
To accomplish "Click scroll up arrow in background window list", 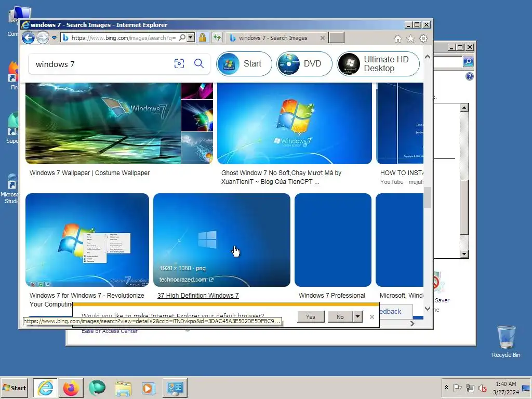I will coord(464,108).
